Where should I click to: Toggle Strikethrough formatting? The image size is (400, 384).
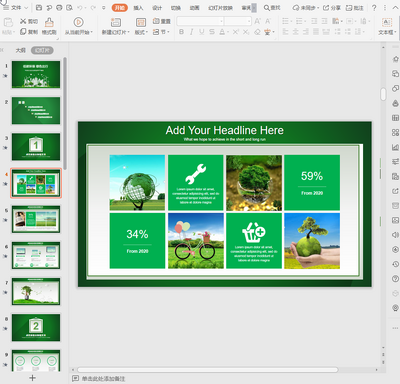pyautogui.click(x=212, y=32)
